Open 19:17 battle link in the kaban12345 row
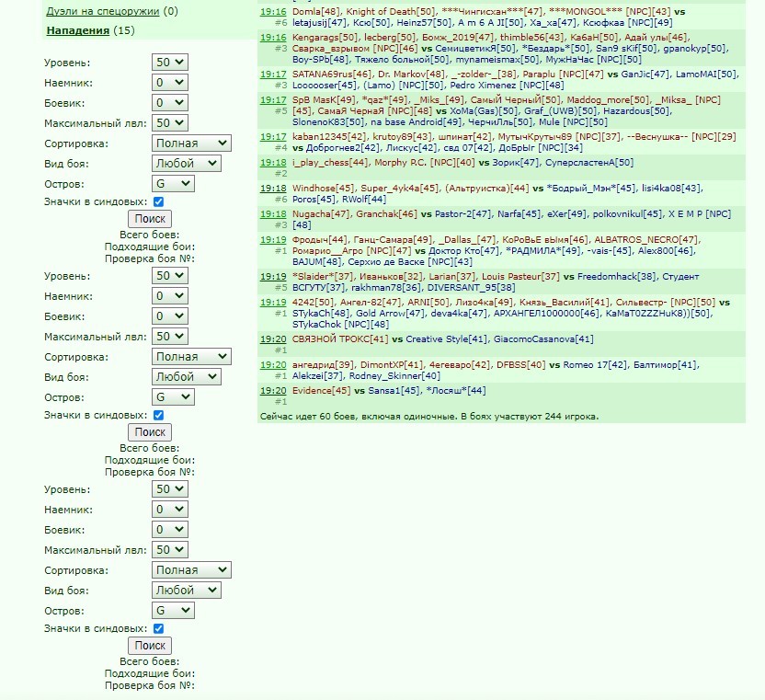 click(x=273, y=137)
